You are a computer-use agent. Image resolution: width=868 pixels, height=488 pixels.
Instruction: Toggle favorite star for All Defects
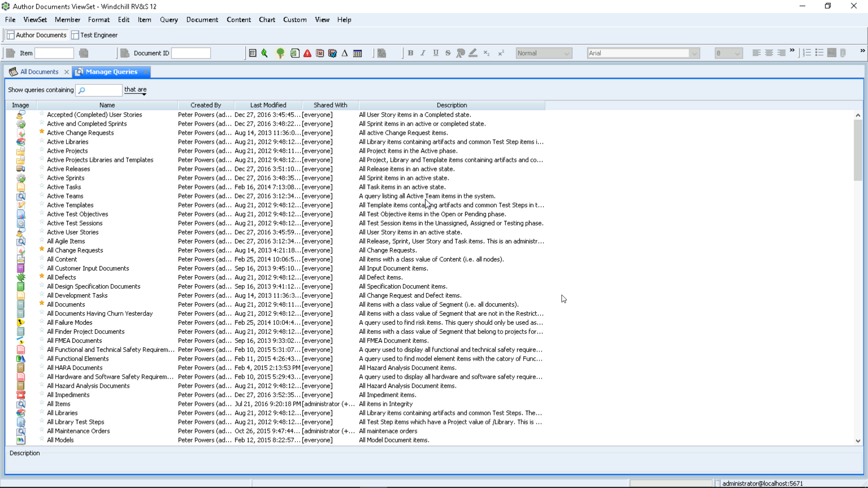(x=42, y=277)
